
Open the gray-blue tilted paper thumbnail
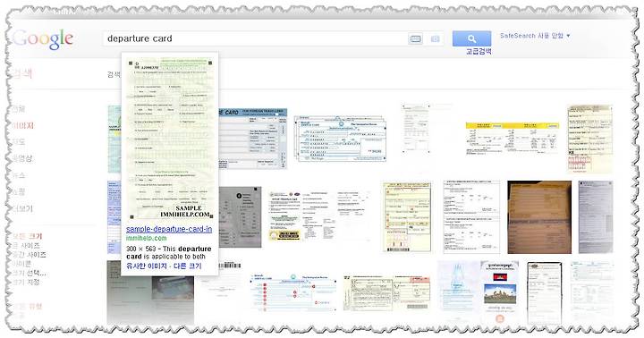[x=596, y=217]
